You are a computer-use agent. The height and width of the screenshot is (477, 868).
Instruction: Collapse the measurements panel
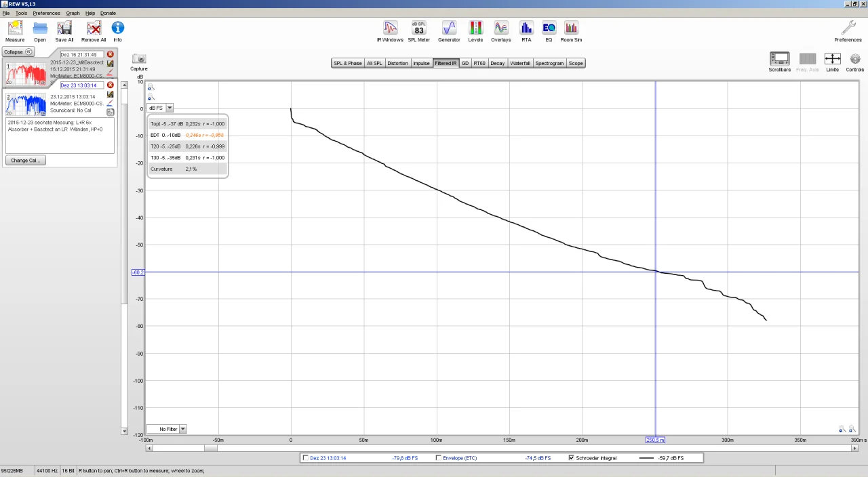(x=18, y=51)
